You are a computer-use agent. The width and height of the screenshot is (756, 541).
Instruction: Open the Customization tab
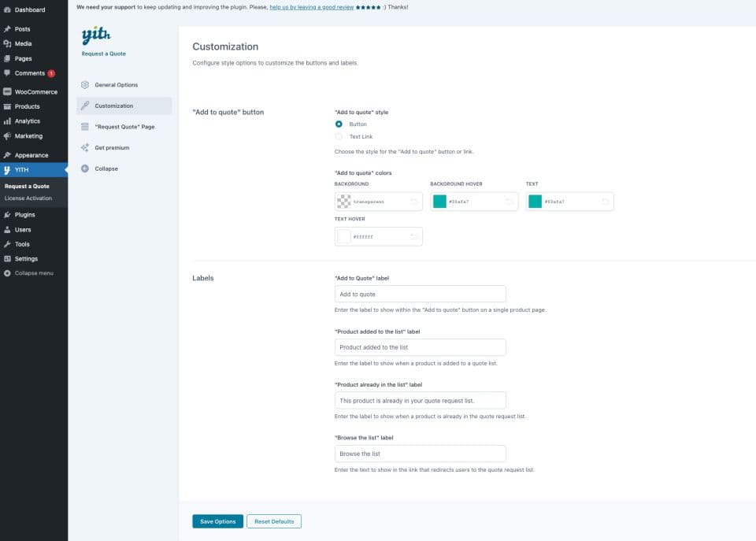124,106
